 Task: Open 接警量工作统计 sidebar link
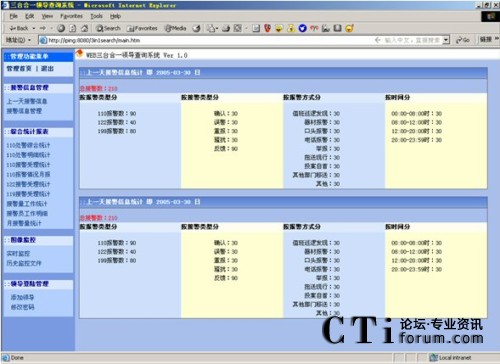[x=27, y=204]
